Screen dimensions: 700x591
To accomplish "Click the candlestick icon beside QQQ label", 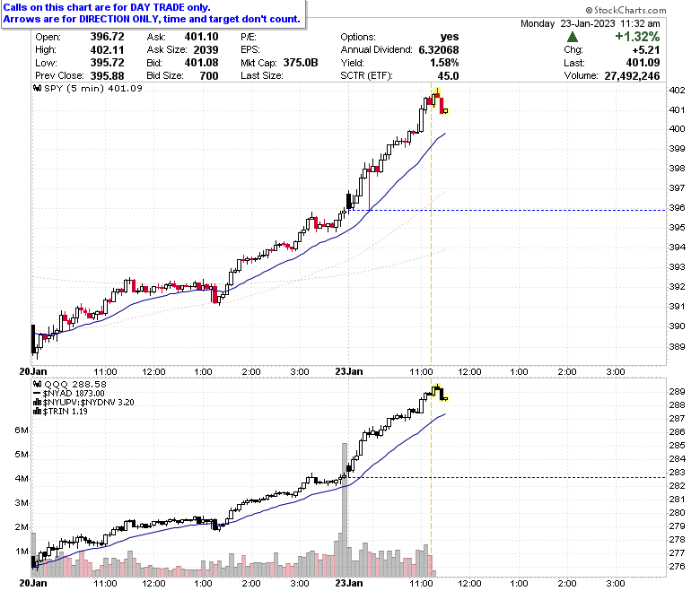I will [38, 384].
